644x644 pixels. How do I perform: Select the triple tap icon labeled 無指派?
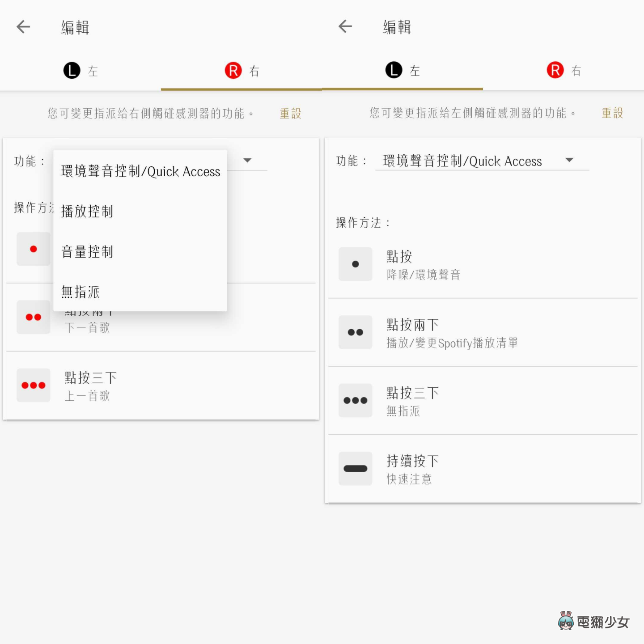(355, 400)
